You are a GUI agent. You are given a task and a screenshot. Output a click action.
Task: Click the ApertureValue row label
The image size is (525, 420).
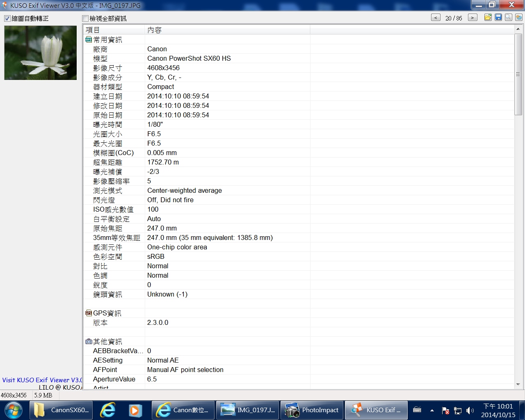coord(114,379)
